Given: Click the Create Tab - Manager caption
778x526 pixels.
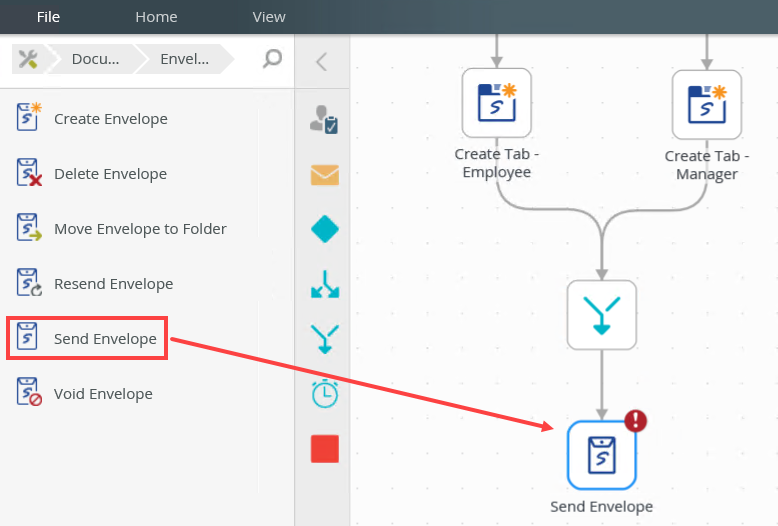Looking at the screenshot, I should click(x=707, y=165).
